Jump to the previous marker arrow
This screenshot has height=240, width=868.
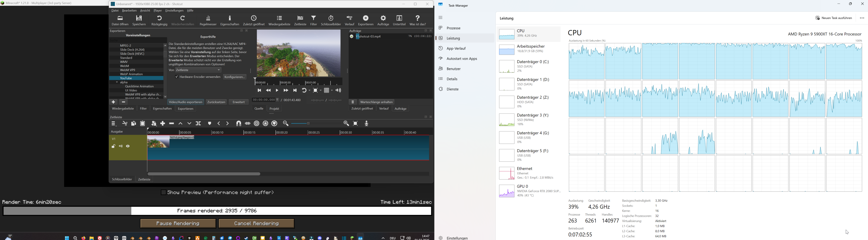(219, 123)
